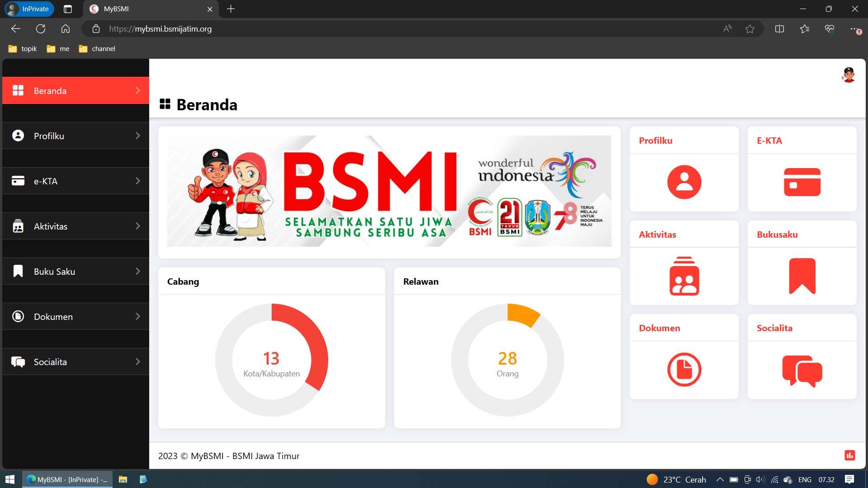Open the E-KTA card icon
This screenshot has height=488, width=868.
click(802, 182)
